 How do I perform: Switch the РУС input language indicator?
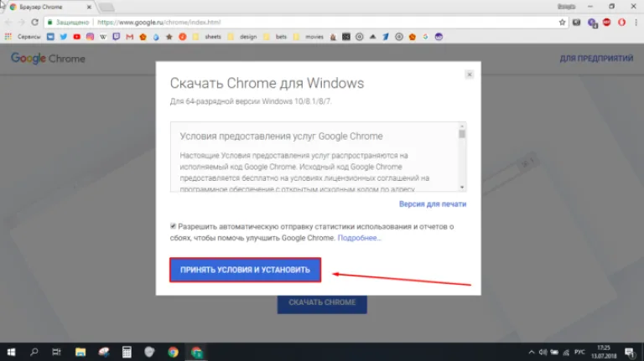[x=579, y=352]
